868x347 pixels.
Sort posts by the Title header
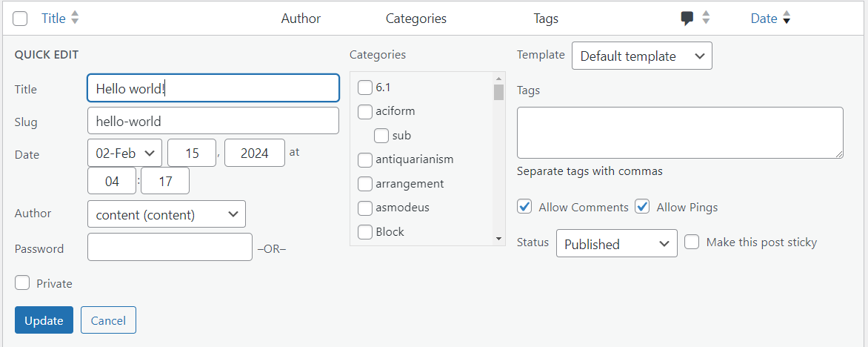pyautogui.click(x=53, y=19)
